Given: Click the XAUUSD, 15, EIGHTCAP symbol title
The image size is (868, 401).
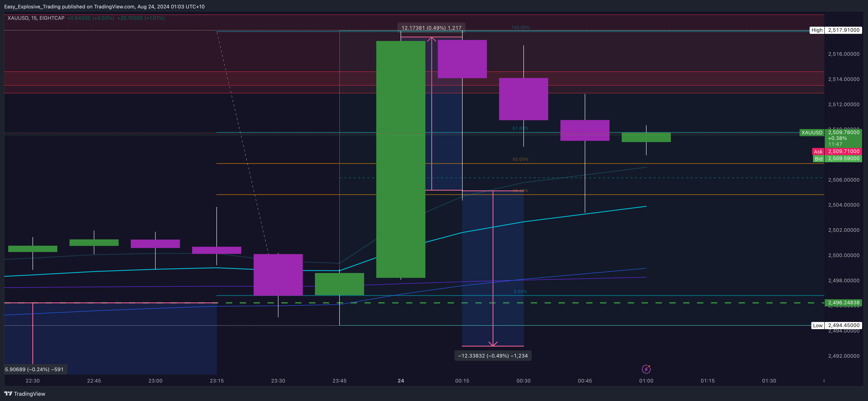Looking at the screenshot, I should tap(36, 18).
